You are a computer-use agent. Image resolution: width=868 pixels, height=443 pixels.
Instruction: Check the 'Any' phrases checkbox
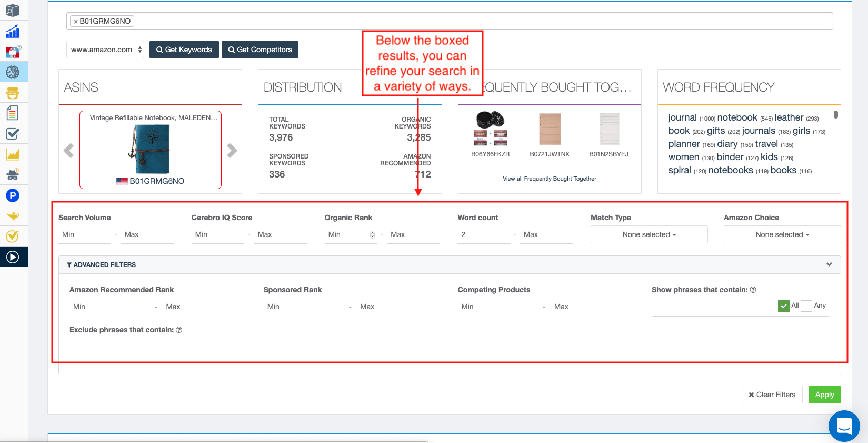click(806, 306)
